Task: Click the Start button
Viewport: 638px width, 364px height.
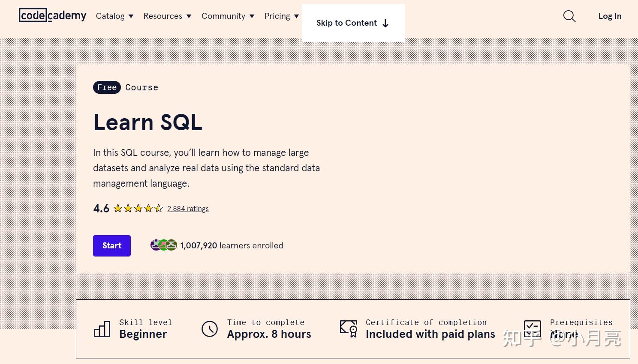Action: tap(112, 246)
